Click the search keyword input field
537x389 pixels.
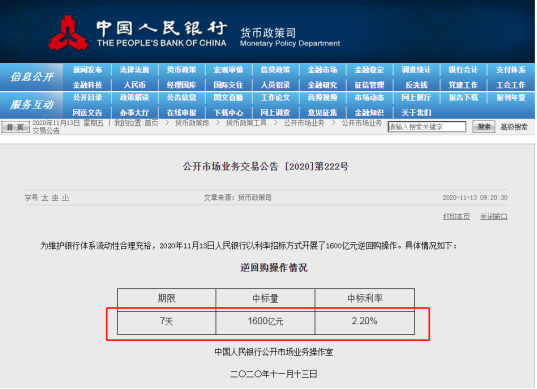coord(427,127)
